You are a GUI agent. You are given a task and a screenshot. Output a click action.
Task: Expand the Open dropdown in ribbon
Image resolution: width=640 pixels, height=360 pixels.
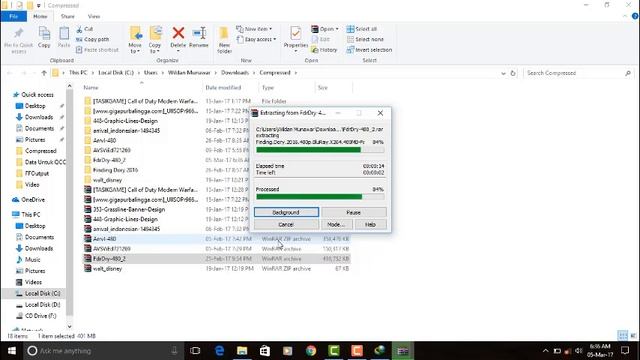coord(325,29)
